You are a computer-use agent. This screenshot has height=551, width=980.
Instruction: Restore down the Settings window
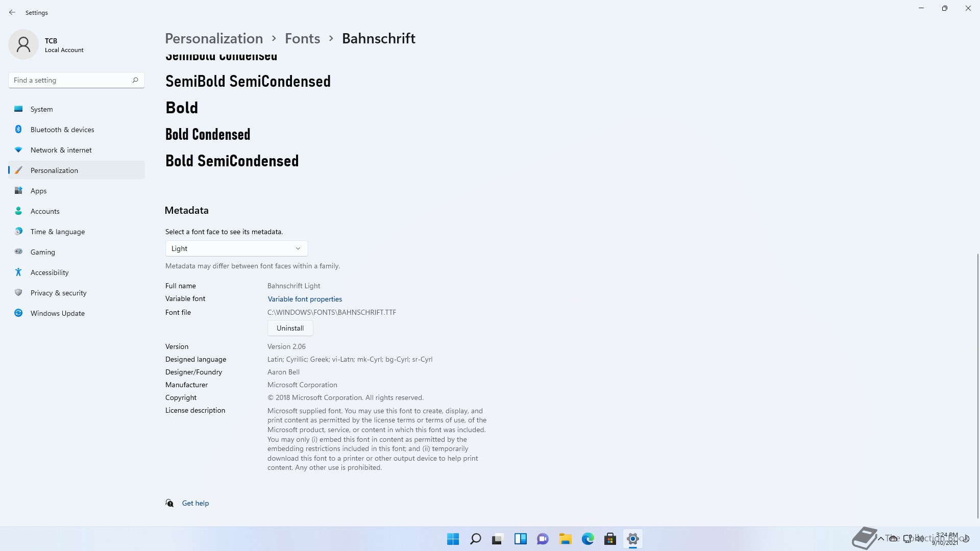[944, 8]
